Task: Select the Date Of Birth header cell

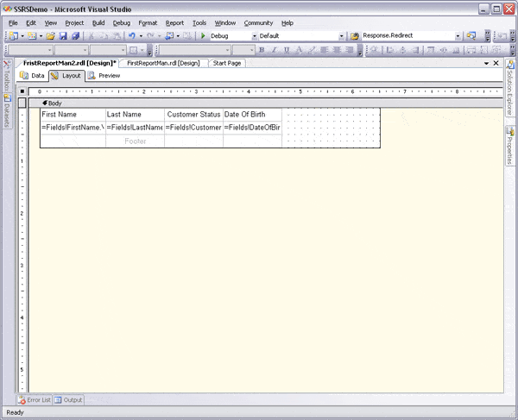Action: coord(252,115)
